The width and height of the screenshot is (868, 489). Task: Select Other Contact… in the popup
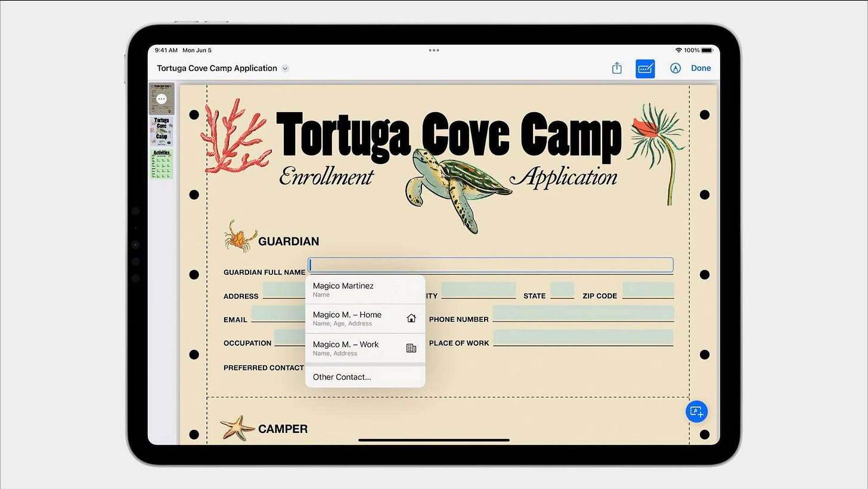(x=365, y=377)
